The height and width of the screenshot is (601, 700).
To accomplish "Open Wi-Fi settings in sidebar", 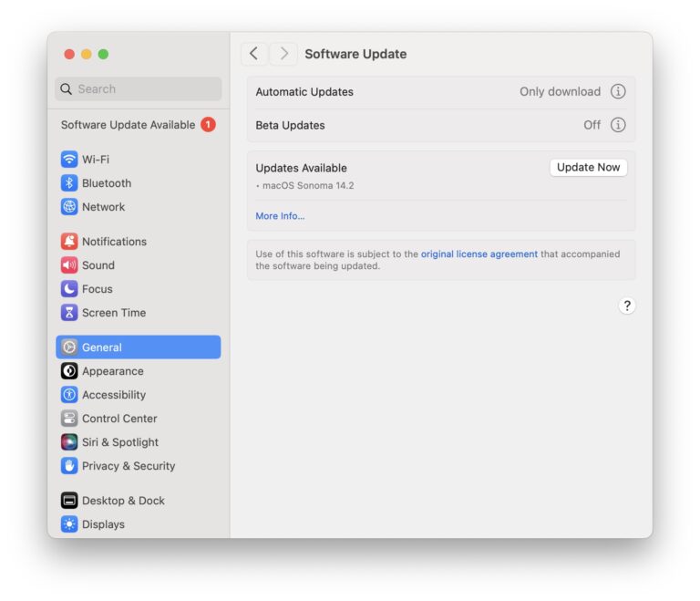I will [x=95, y=160].
